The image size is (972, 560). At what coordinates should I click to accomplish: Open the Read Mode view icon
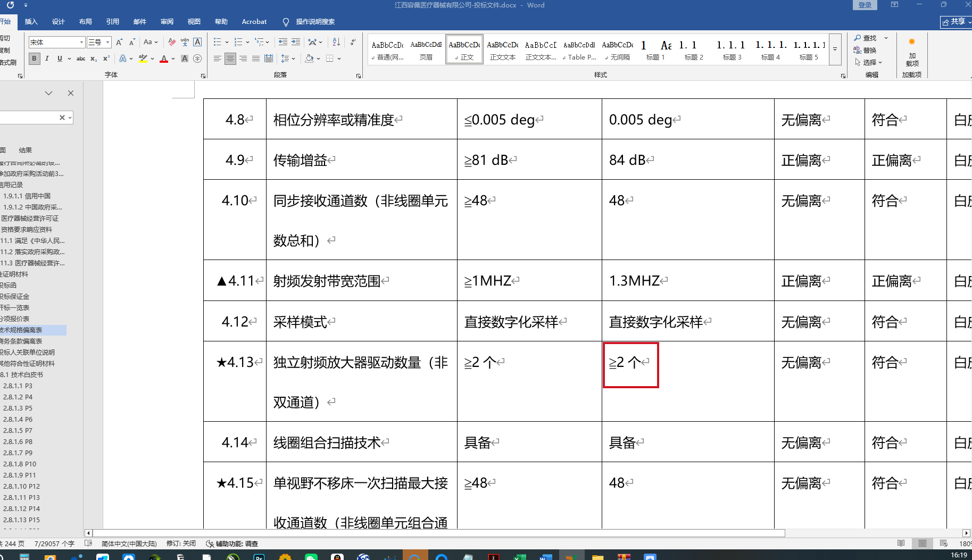(x=901, y=544)
